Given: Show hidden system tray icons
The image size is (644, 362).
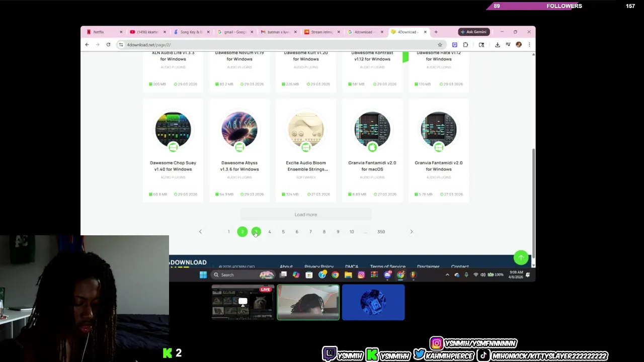Looking at the screenshot, I should pos(447,275).
